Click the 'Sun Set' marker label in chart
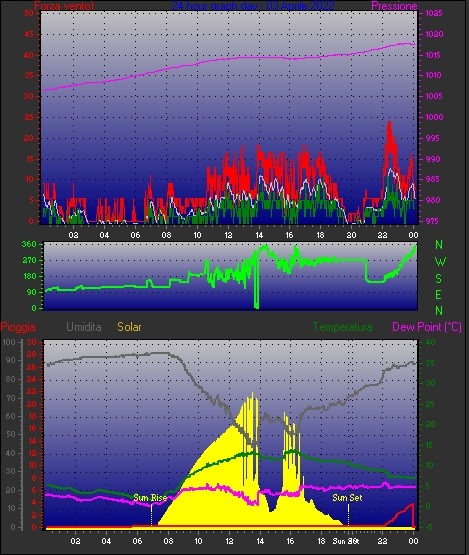Screen dimensions: 469x555 347,498
